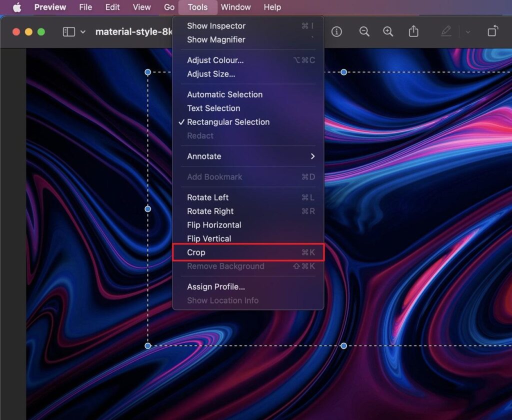Open the Preview application menu
The image size is (512, 420).
(50, 7)
